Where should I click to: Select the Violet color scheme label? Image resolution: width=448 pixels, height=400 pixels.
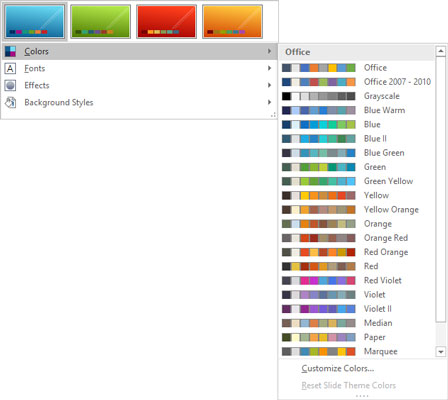(x=375, y=295)
